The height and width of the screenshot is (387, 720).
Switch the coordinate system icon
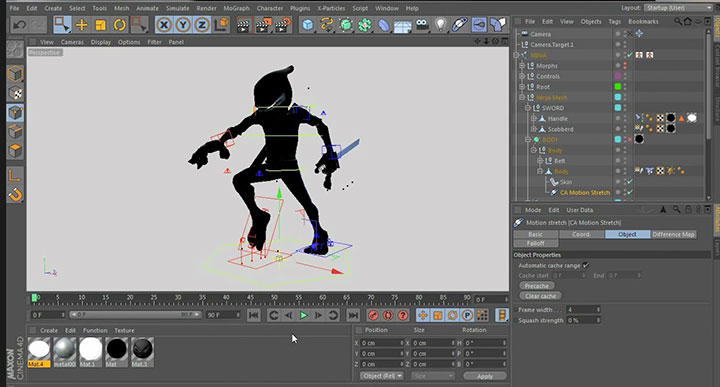tap(221, 25)
